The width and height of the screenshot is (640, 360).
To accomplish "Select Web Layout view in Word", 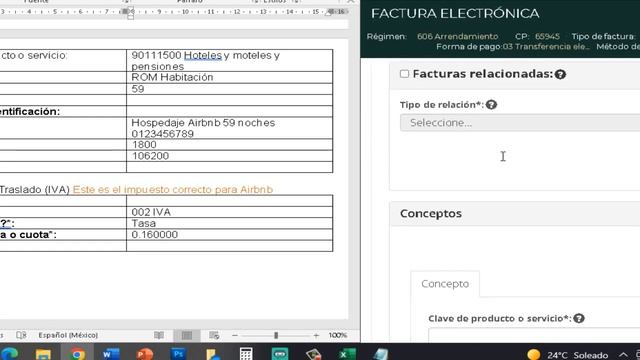I will click(x=214, y=335).
